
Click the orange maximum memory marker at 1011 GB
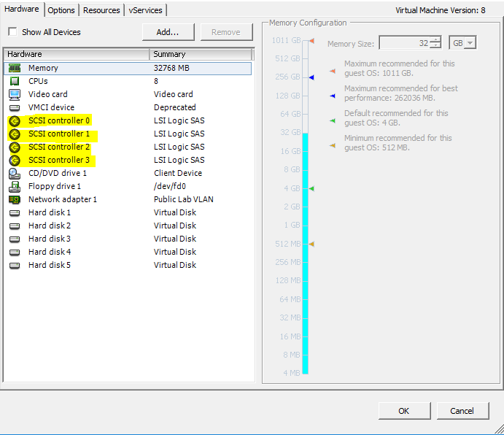[x=311, y=41]
